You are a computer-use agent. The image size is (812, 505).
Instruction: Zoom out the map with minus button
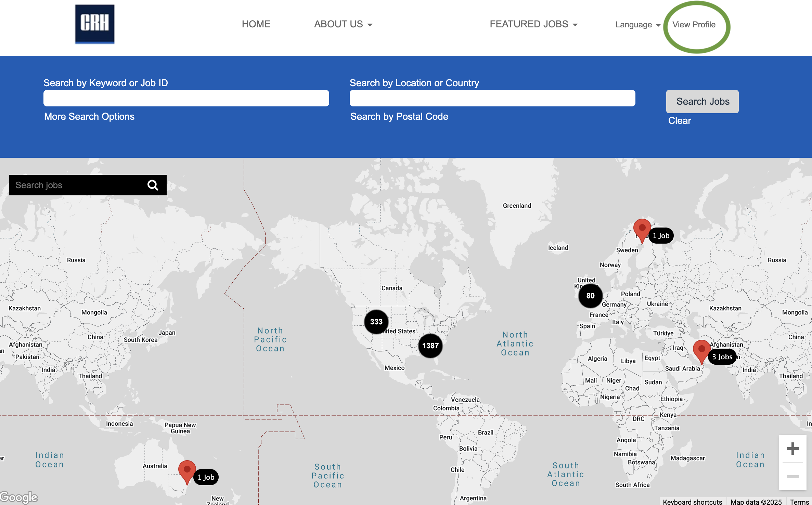click(792, 477)
